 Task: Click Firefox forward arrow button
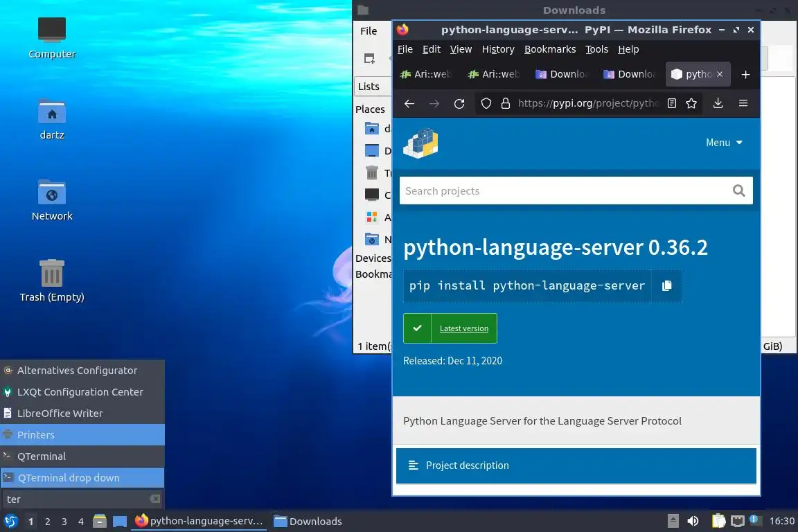pyautogui.click(x=434, y=103)
